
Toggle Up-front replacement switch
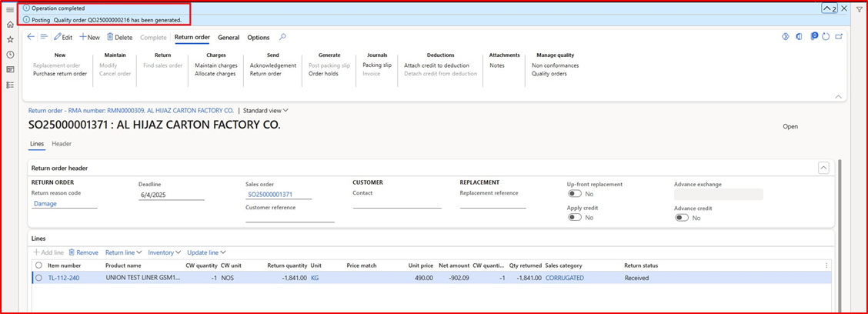[x=575, y=194]
